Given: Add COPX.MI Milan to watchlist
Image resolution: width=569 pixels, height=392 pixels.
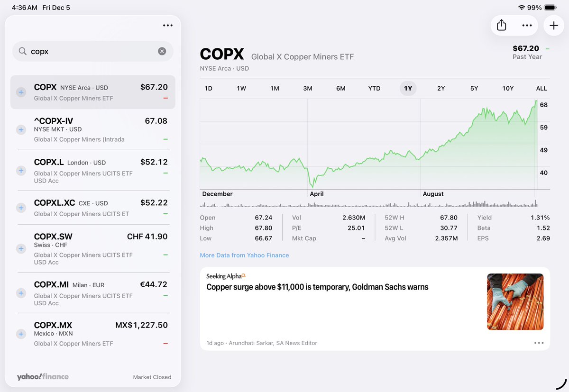Looking at the screenshot, I should 21,293.
